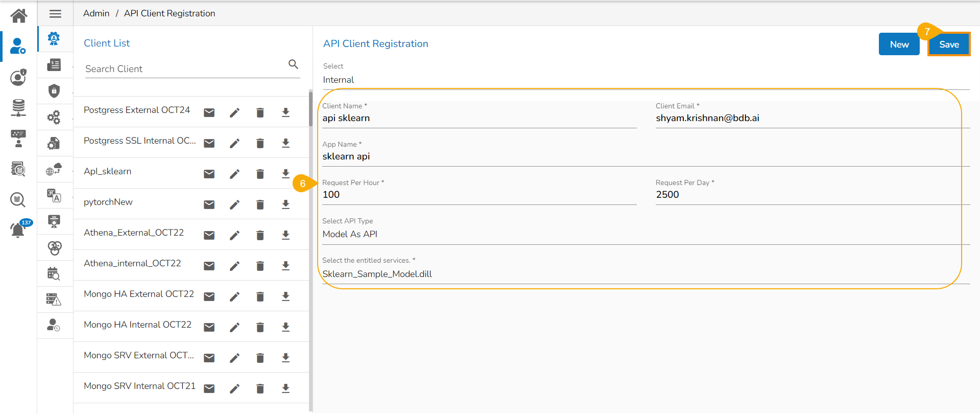Focus the Client Email input field

pyautogui.click(x=812, y=119)
